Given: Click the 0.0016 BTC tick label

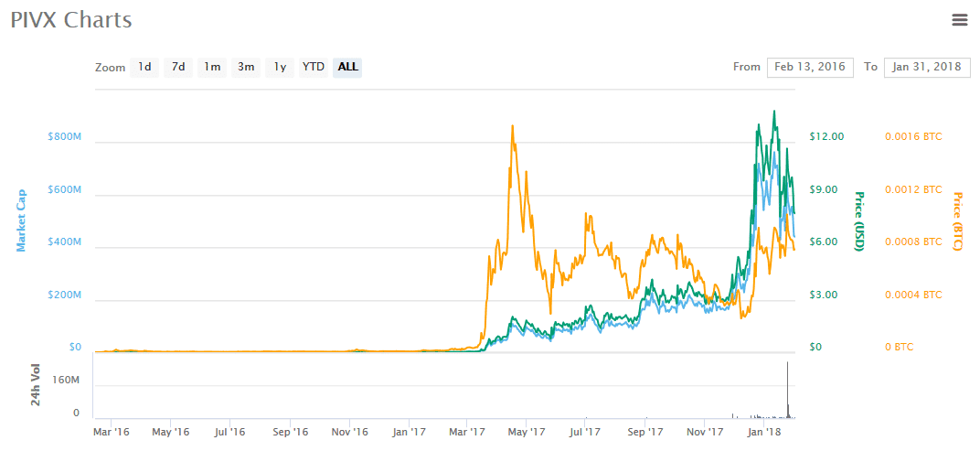Looking at the screenshot, I should 913,136.
